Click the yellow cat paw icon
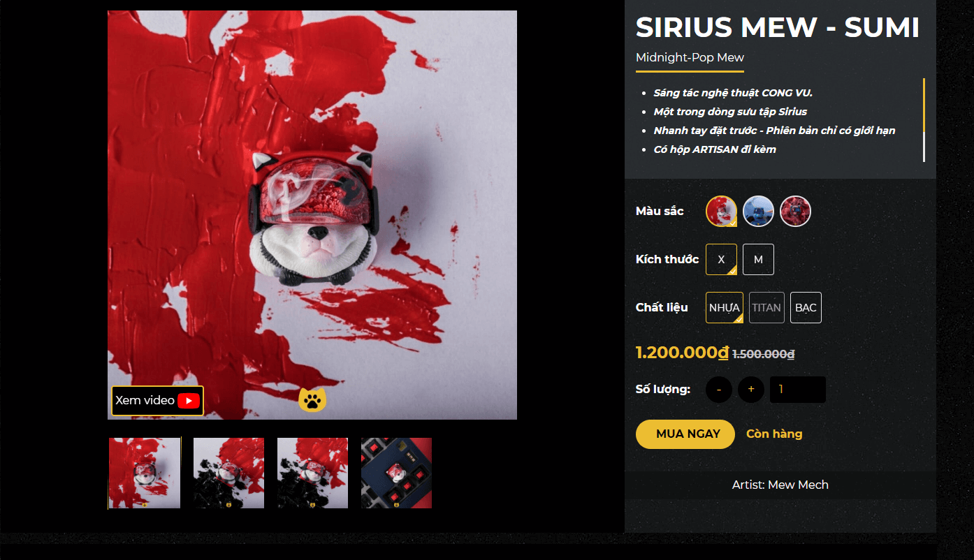Viewport: 974px width, 560px height. (x=313, y=400)
